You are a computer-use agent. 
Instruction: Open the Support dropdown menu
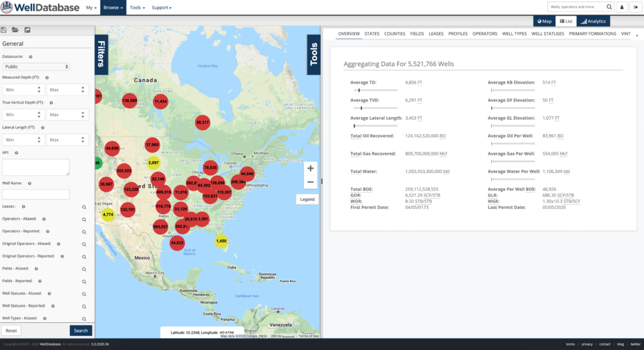coord(163,8)
